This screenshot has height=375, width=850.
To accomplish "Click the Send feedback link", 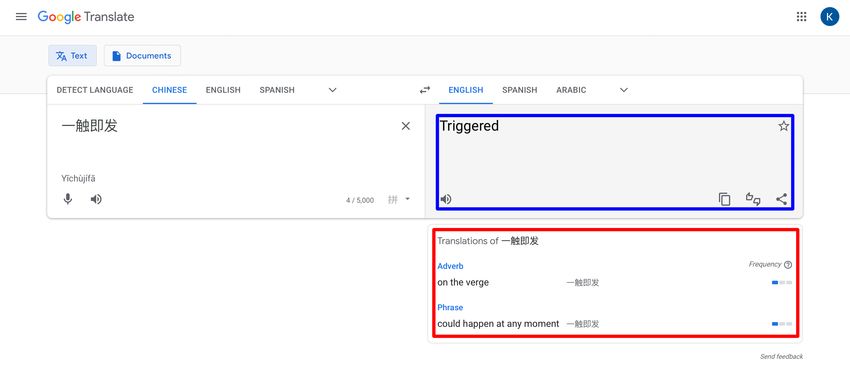I will tap(781, 357).
